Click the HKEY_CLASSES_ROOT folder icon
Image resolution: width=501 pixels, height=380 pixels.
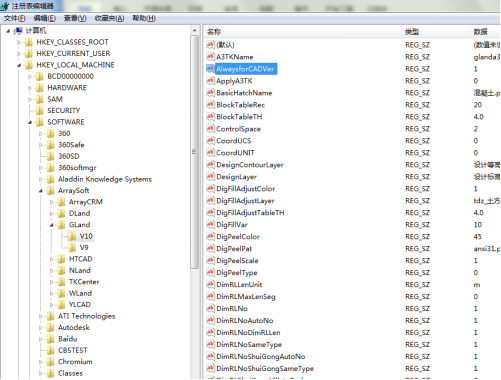tap(29, 42)
